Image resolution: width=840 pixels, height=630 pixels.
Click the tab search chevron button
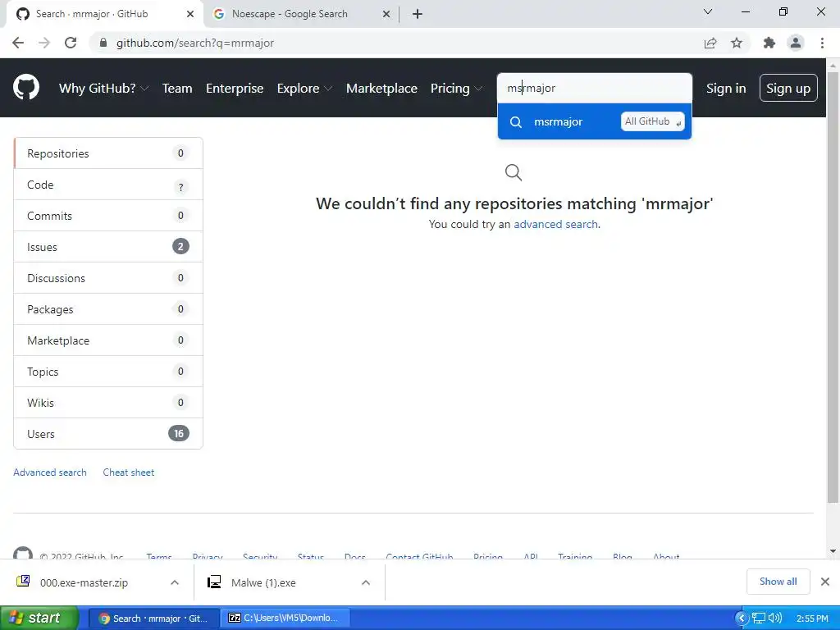708,11
